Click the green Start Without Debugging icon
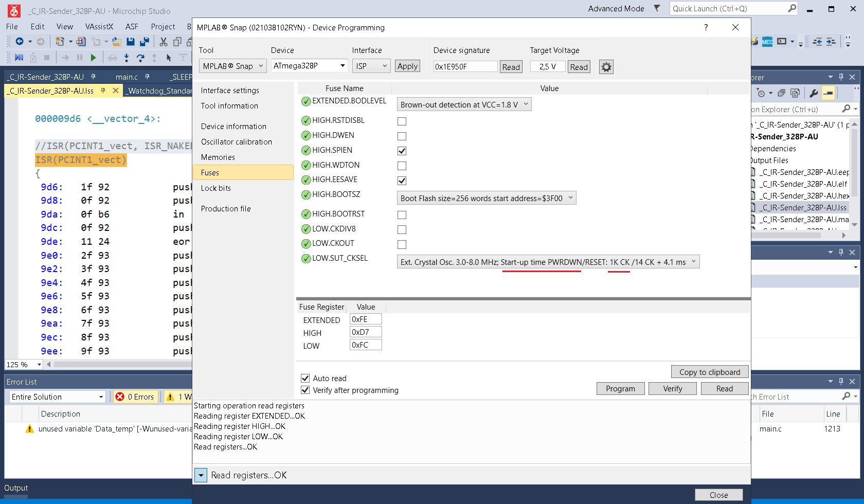The height and width of the screenshot is (504, 864). 93,58
